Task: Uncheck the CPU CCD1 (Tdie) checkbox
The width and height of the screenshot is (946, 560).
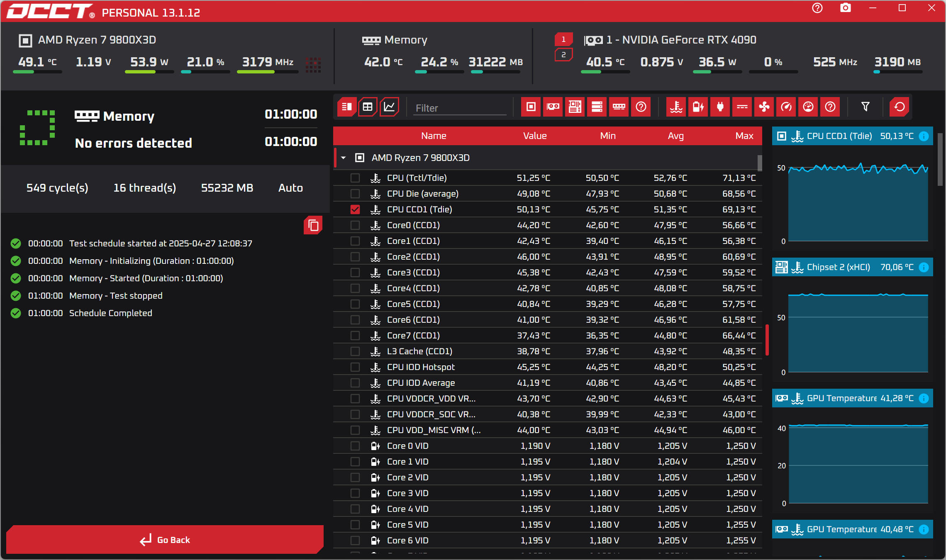Action: tap(355, 209)
